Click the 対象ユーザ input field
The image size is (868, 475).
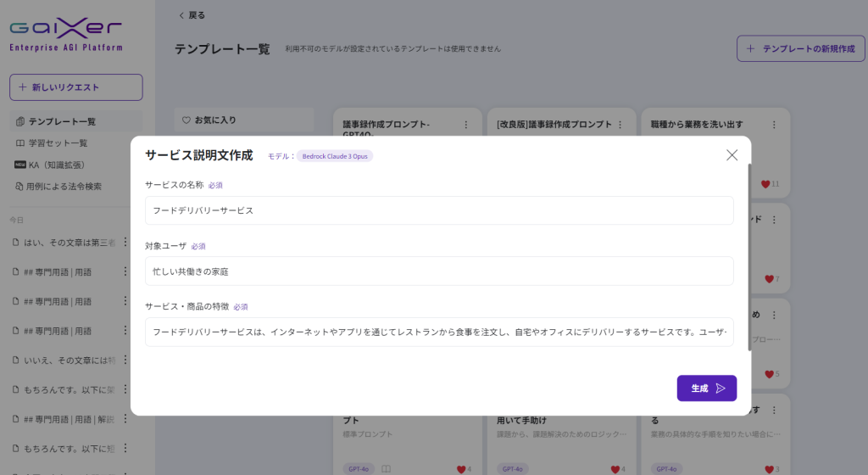[x=439, y=271]
